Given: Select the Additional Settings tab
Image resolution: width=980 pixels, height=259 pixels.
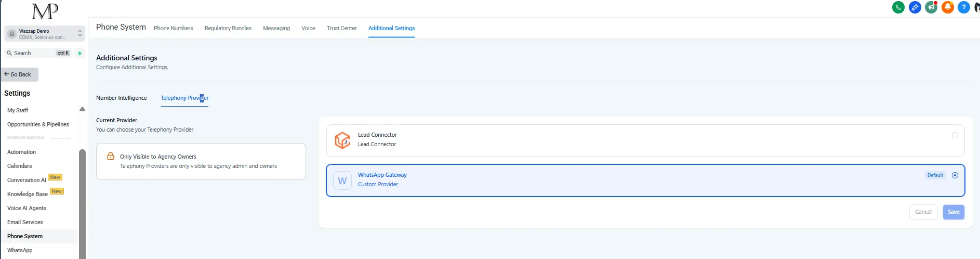Looking at the screenshot, I should [x=391, y=28].
